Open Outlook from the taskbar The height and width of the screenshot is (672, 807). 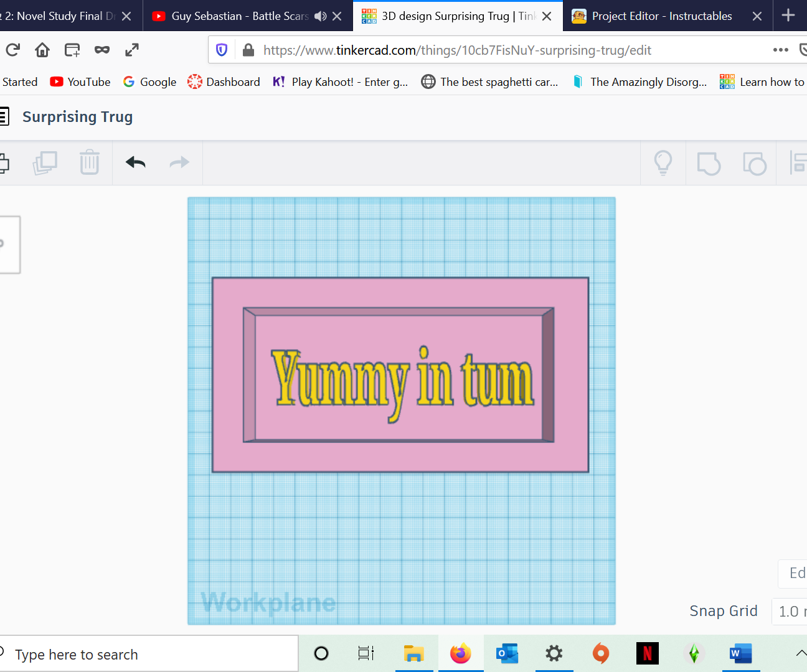[x=507, y=653]
